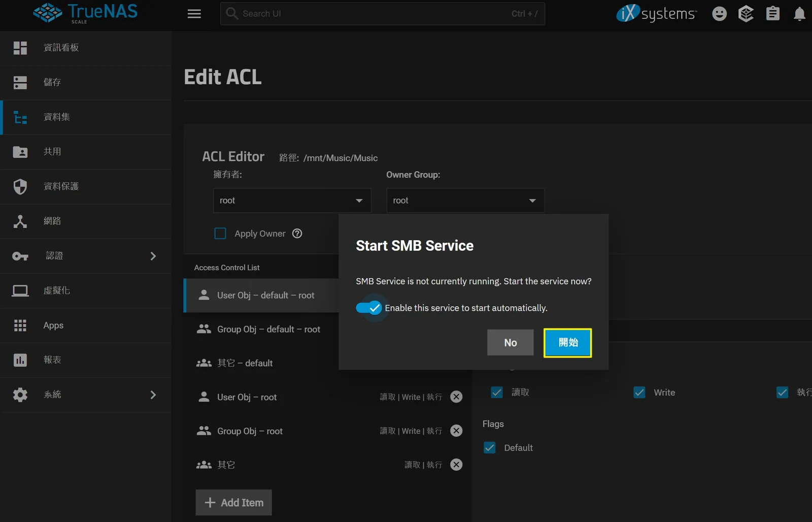Click the chart icon for 報表

click(x=20, y=360)
